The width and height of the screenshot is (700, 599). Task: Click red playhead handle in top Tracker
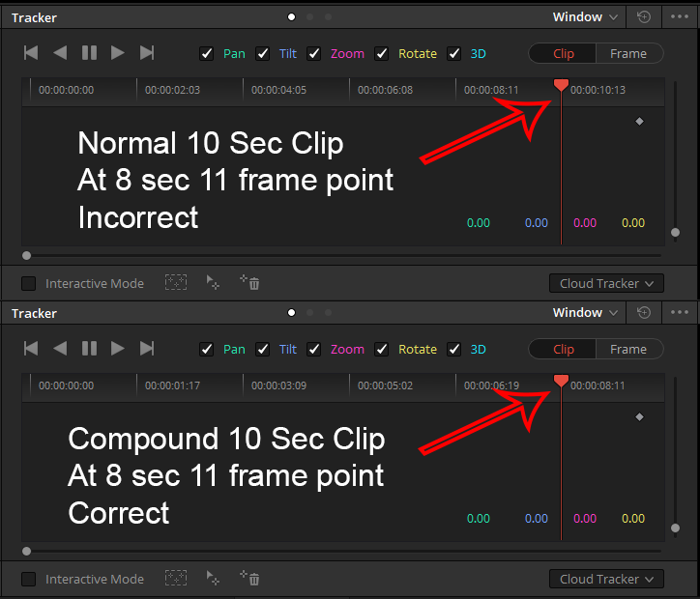561,85
